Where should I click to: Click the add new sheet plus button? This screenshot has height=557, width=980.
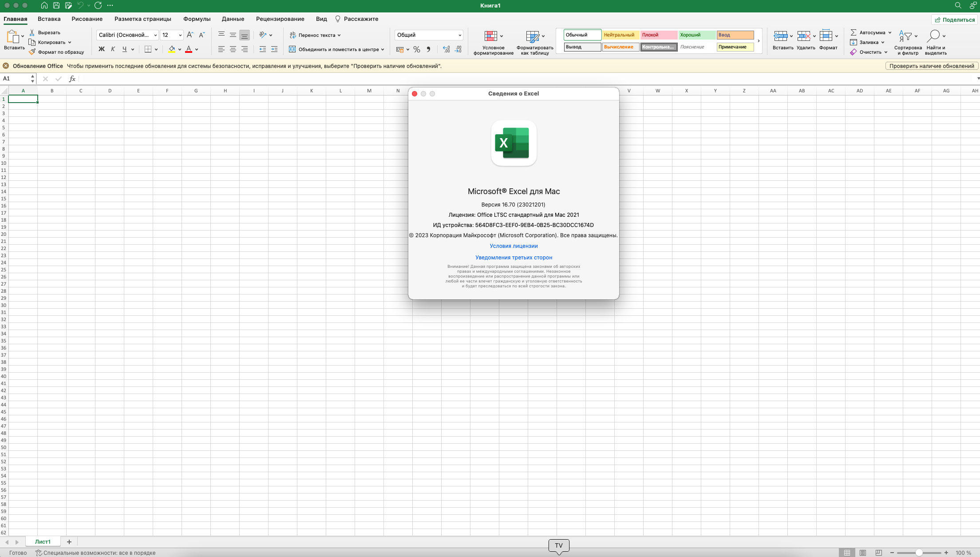pyautogui.click(x=69, y=541)
